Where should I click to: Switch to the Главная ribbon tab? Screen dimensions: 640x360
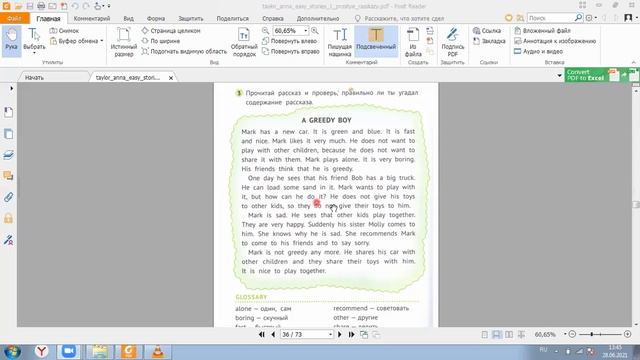coord(48,18)
